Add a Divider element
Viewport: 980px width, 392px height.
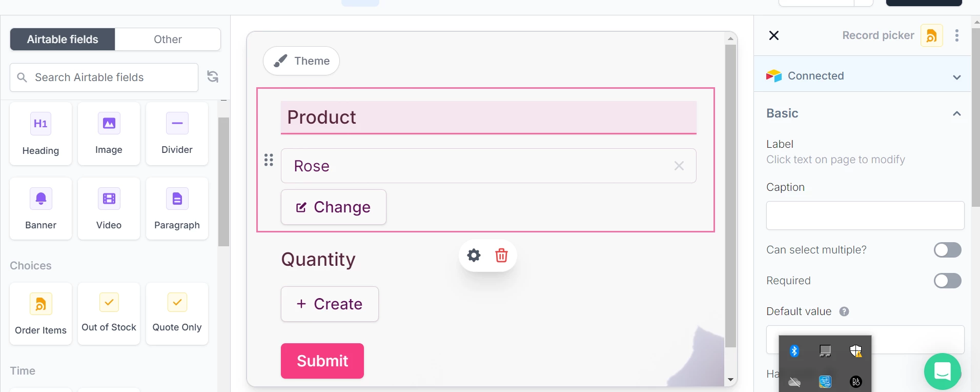(177, 133)
